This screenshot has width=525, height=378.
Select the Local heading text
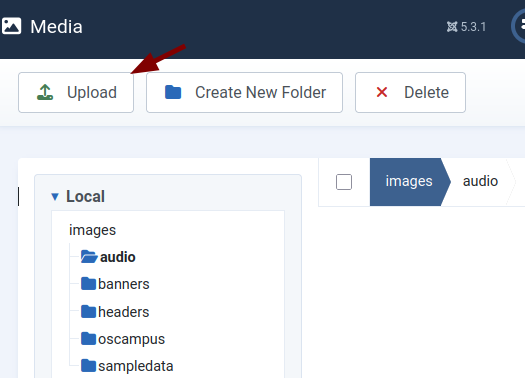(85, 196)
